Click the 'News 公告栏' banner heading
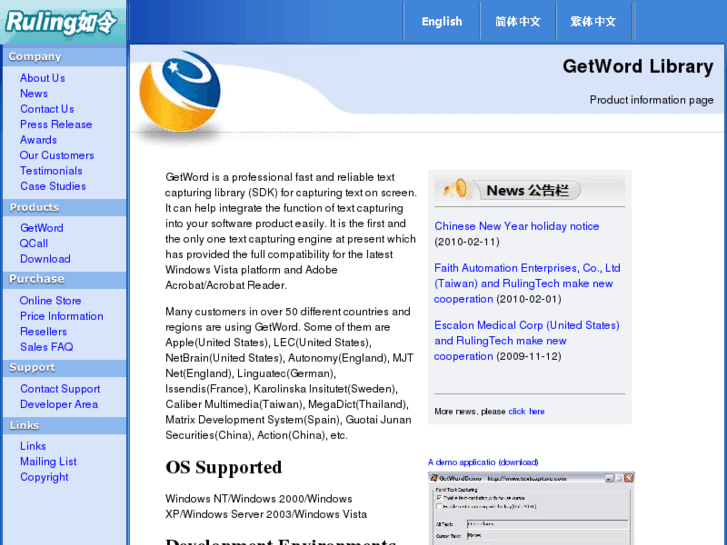 click(x=527, y=190)
